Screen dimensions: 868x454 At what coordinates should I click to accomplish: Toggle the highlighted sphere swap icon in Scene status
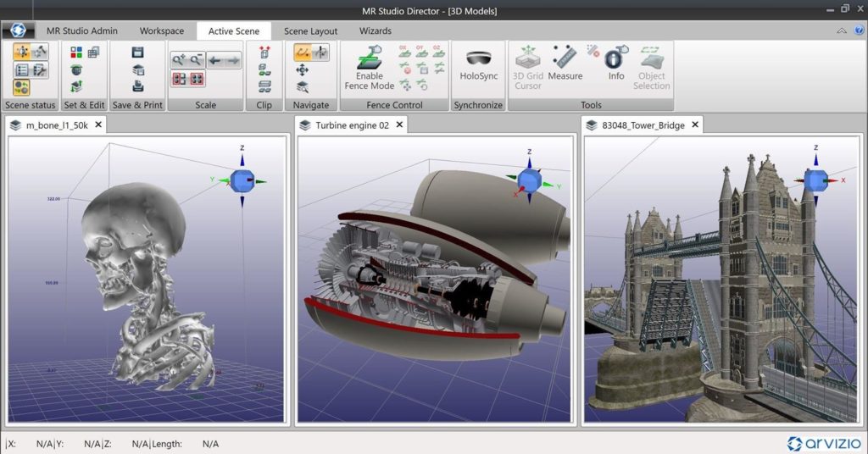pyautogui.click(x=21, y=87)
